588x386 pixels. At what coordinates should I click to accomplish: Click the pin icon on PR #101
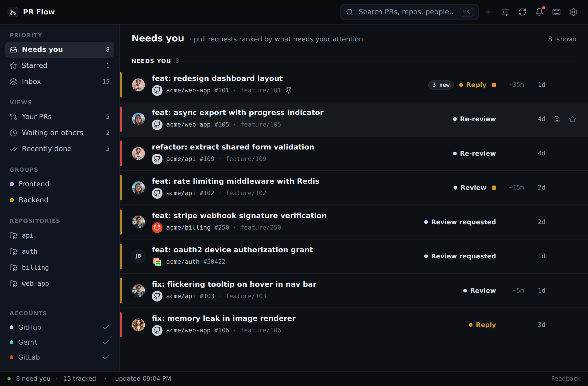click(x=289, y=90)
